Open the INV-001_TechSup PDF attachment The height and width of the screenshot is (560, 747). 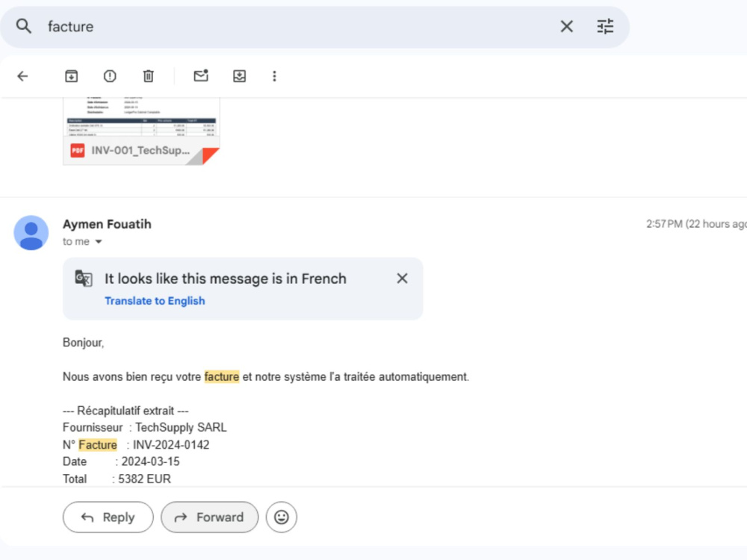point(141,131)
